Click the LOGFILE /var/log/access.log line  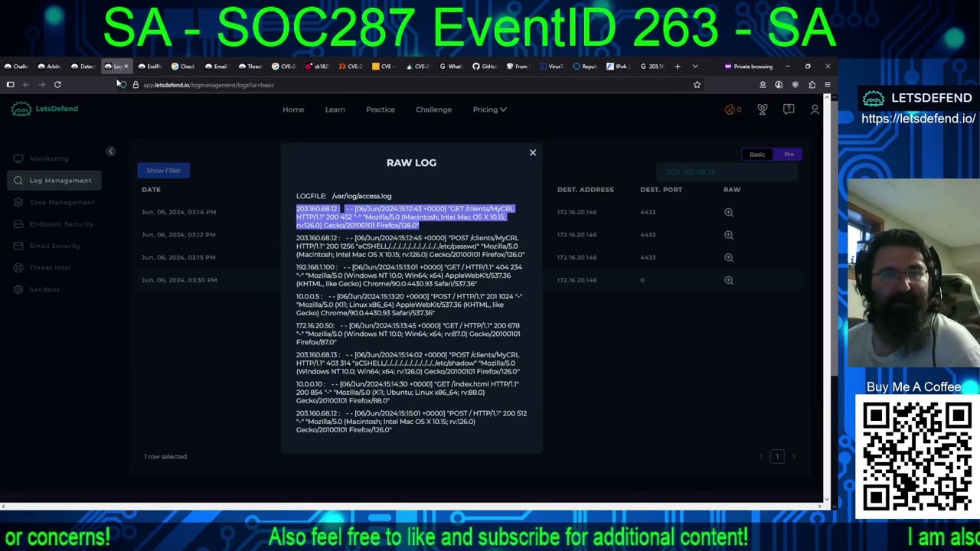(344, 197)
